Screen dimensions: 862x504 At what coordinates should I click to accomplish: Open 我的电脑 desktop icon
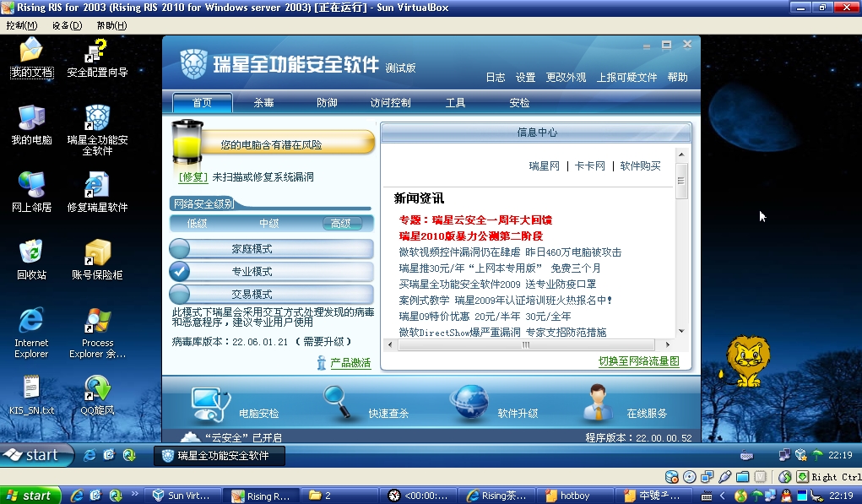click(31, 125)
